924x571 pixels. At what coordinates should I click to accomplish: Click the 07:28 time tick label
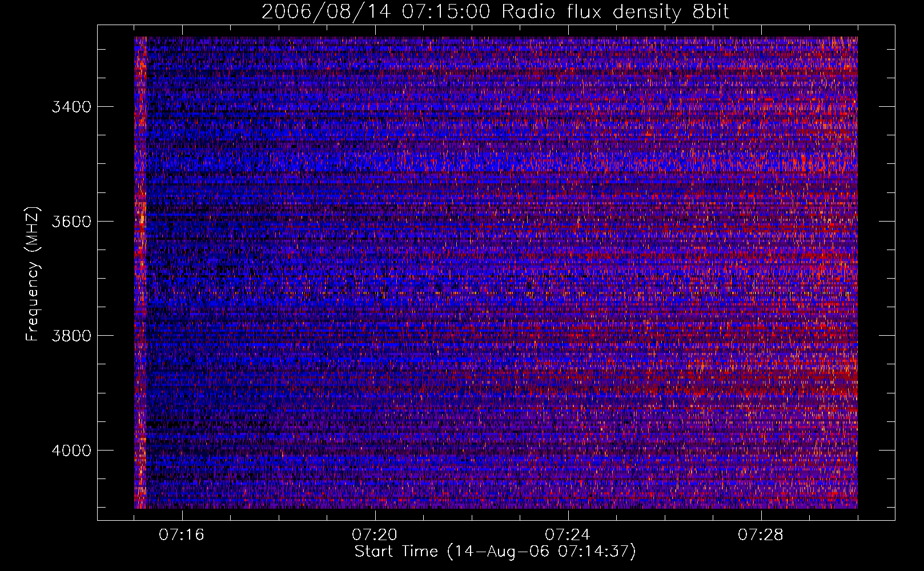(761, 535)
